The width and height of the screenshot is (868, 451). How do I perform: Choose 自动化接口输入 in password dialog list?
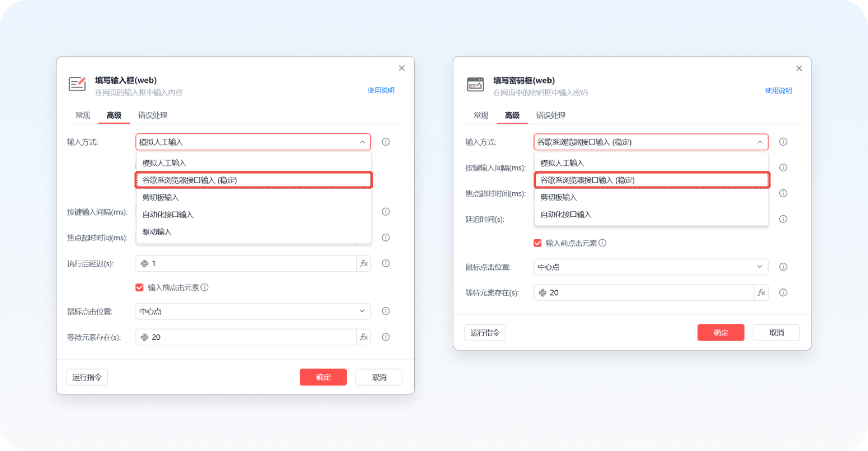[566, 215]
